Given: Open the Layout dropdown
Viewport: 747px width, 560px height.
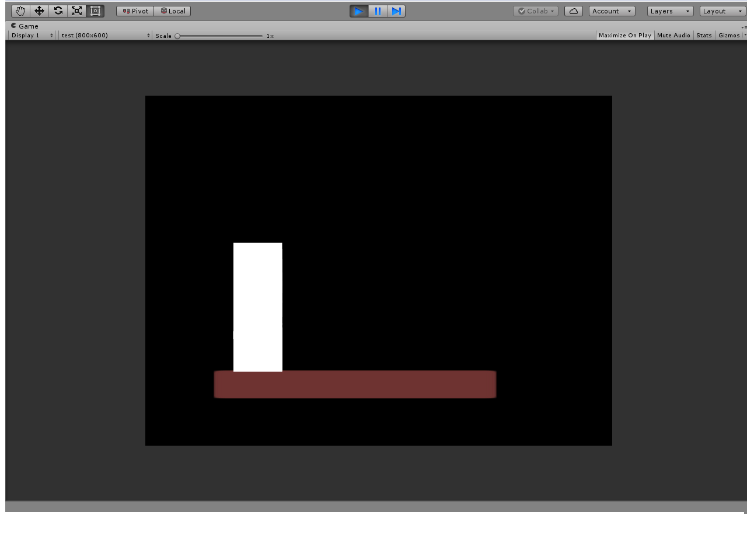Looking at the screenshot, I should pyautogui.click(x=721, y=10).
